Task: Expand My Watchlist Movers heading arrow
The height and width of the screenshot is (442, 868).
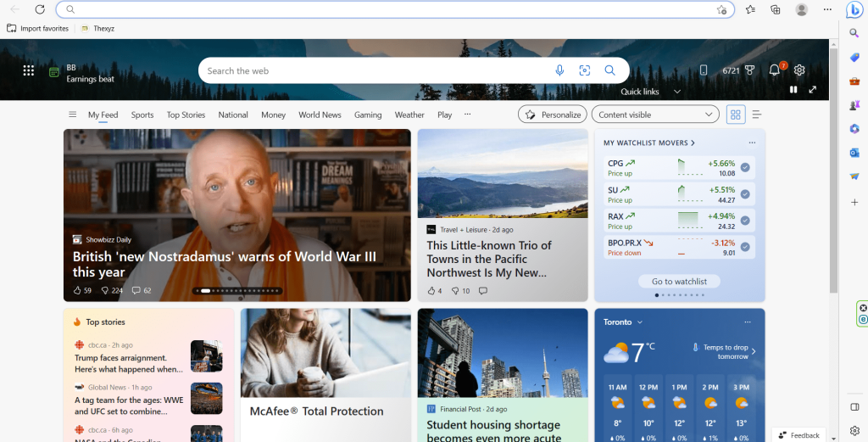Action: click(x=693, y=143)
